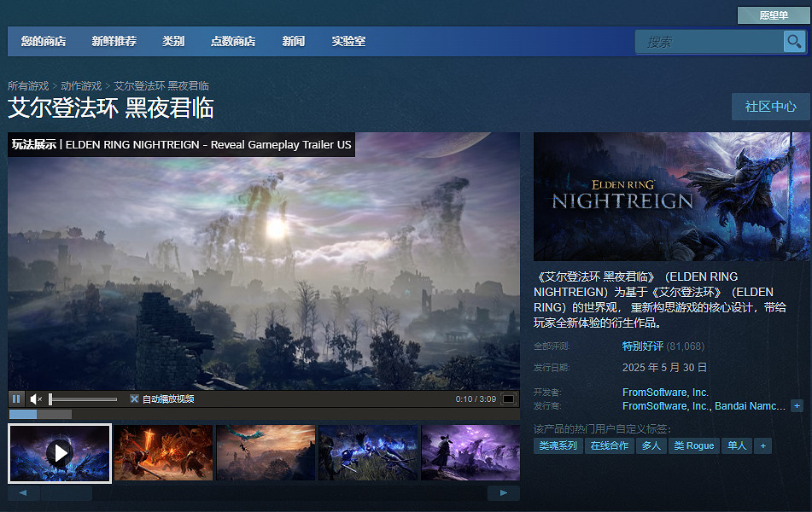Pause the playing trailer video
812x512 pixels.
[x=16, y=398]
